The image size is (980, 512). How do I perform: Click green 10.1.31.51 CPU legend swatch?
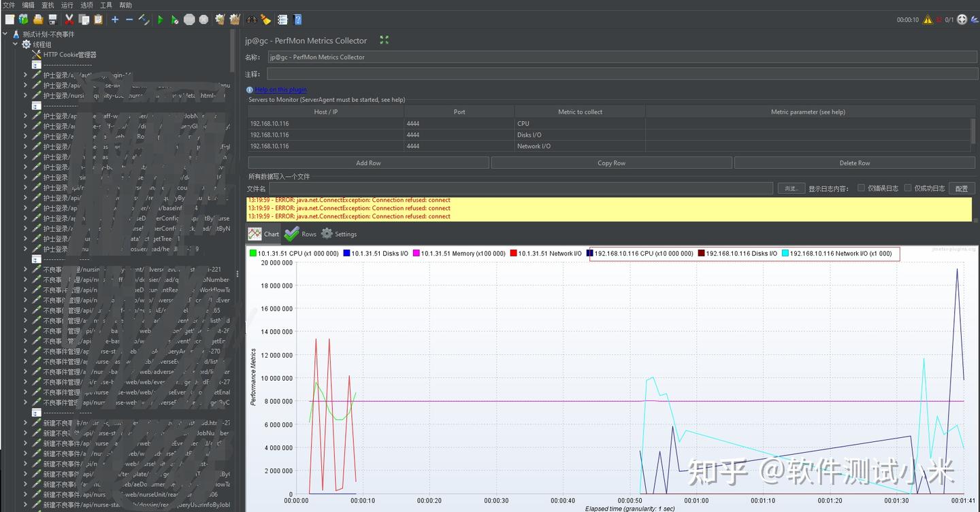pyautogui.click(x=253, y=254)
